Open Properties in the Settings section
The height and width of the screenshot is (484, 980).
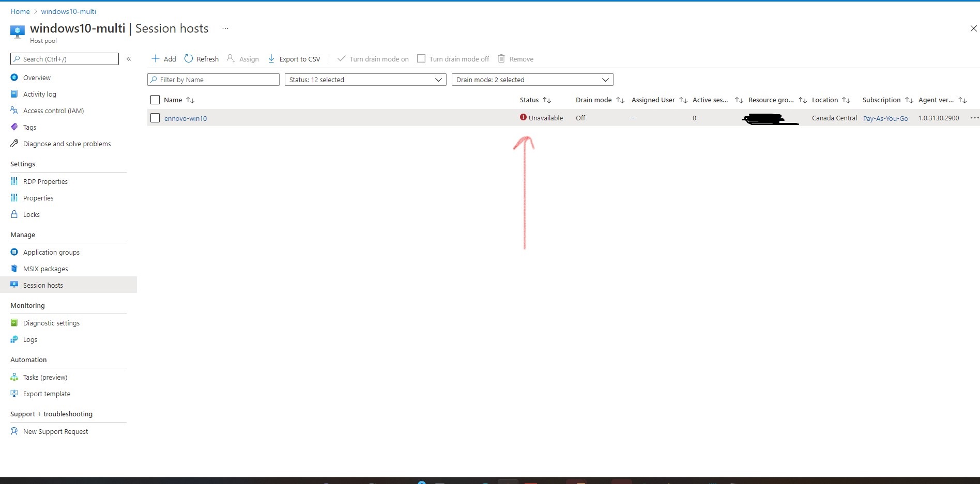(x=38, y=198)
